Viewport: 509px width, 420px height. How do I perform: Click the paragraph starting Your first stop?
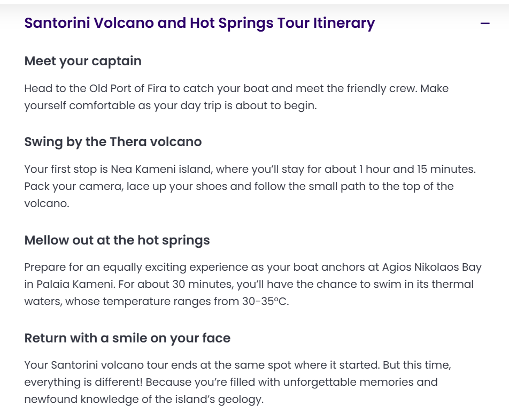pyautogui.click(x=250, y=186)
